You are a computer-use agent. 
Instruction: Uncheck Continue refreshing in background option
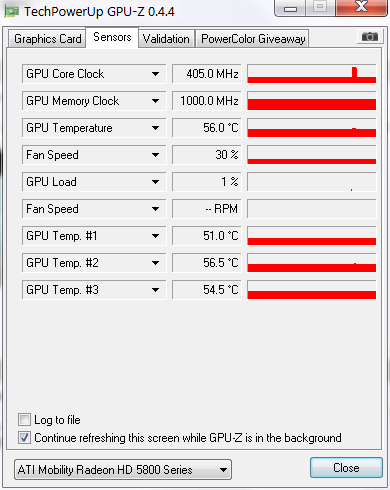point(24,438)
